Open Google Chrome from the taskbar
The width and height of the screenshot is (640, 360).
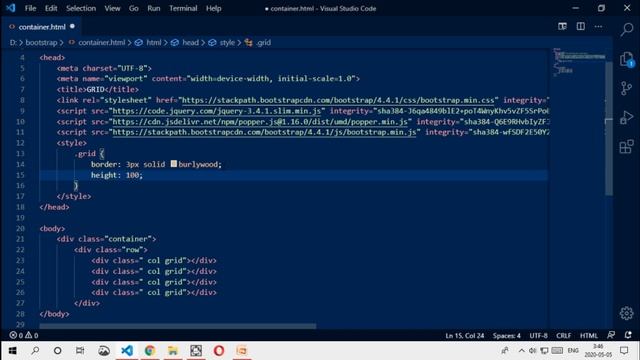150,351
